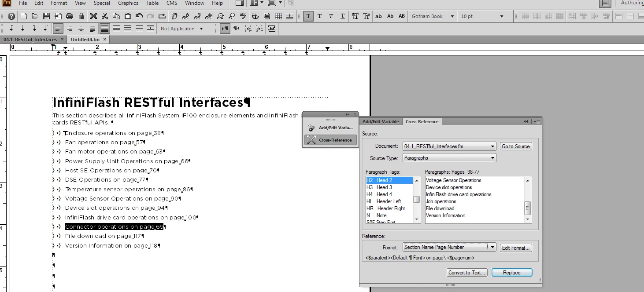Click the Print icon

click(70, 16)
